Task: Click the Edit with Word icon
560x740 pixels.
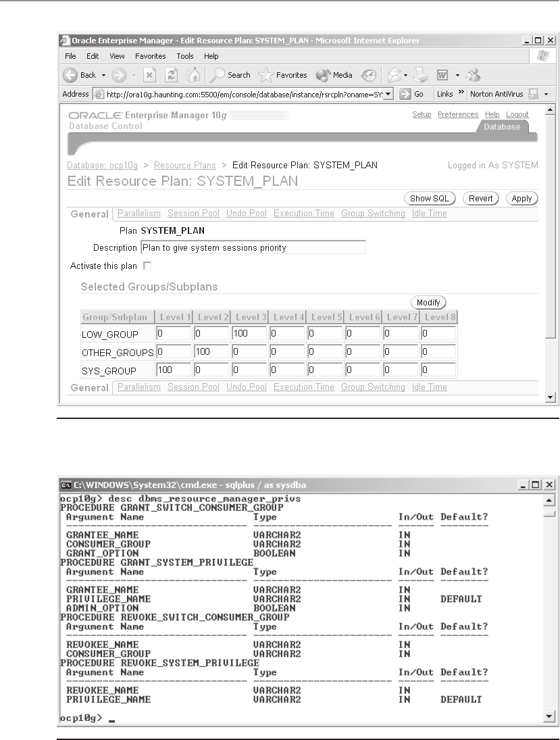Action: click(442, 75)
